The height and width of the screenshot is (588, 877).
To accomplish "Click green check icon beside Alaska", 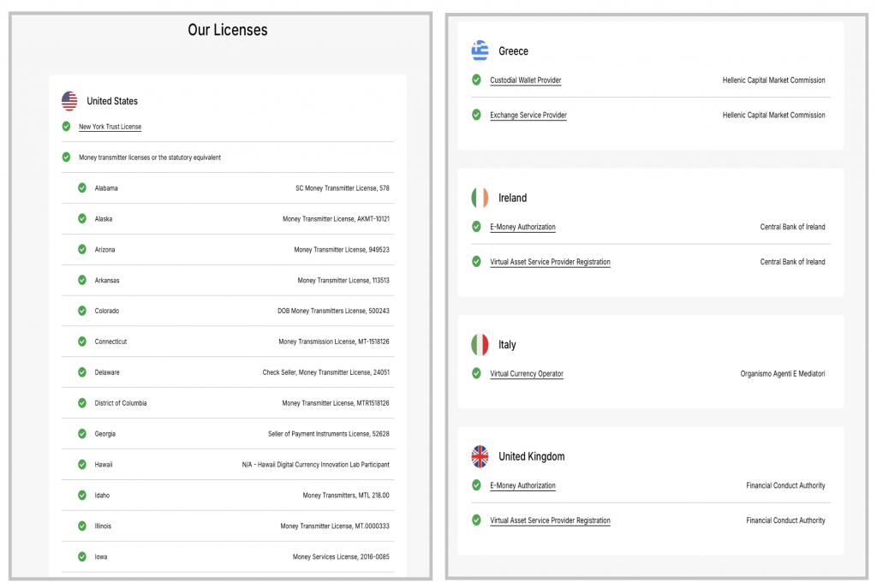I will [x=82, y=218].
